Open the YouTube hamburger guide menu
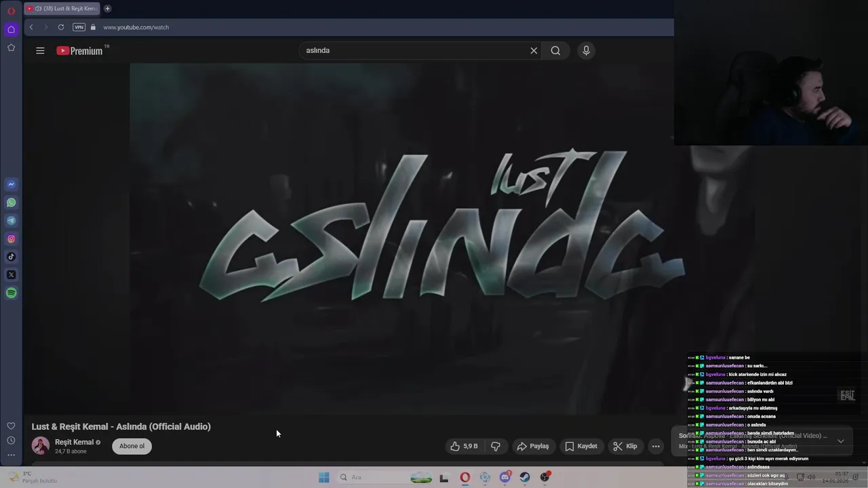The width and height of the screenshot is (868, 488). 40,51
